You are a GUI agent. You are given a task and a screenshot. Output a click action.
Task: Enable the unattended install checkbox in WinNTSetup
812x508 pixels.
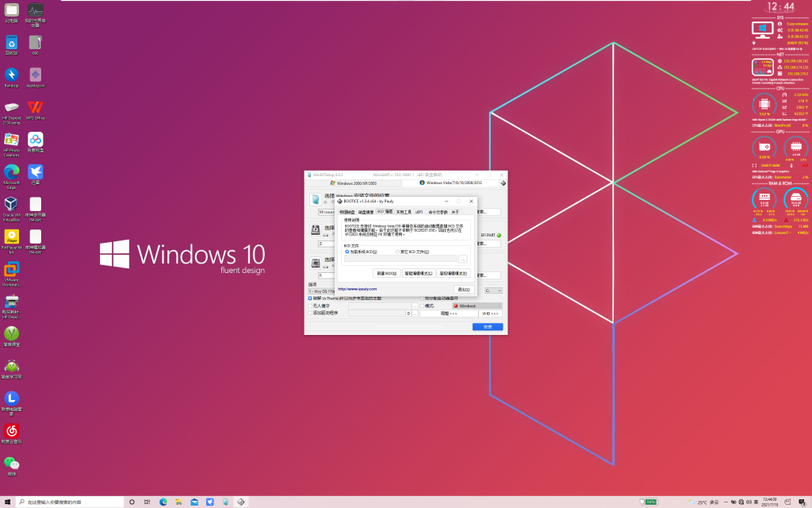point(310,306)
